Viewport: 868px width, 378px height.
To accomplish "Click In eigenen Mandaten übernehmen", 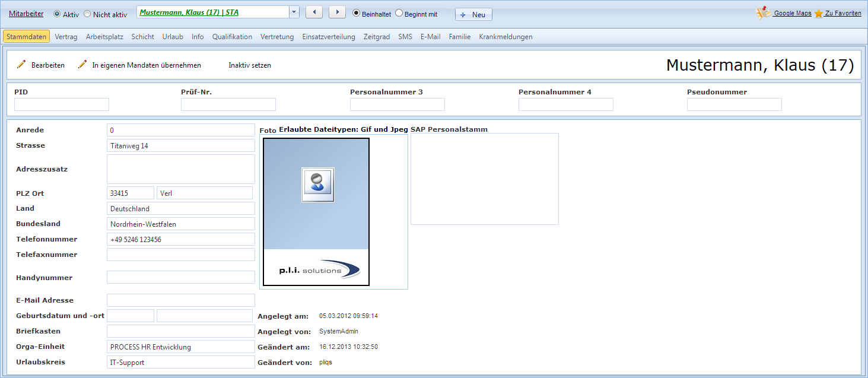I will click(147, 65).
